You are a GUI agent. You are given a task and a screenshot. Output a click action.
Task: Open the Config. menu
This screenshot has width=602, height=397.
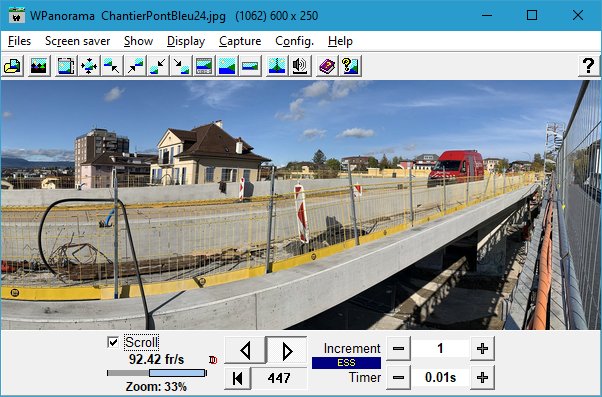click(x=294, y=41)
